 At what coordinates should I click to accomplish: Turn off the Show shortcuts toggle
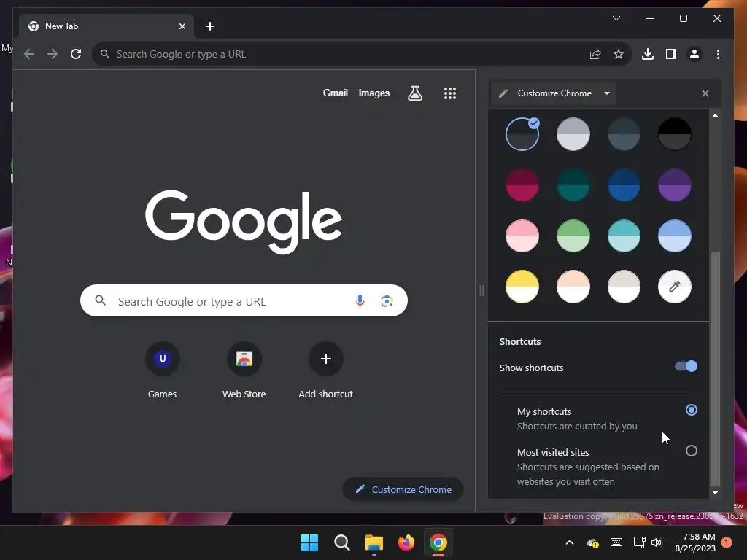[x=686, y=366]
